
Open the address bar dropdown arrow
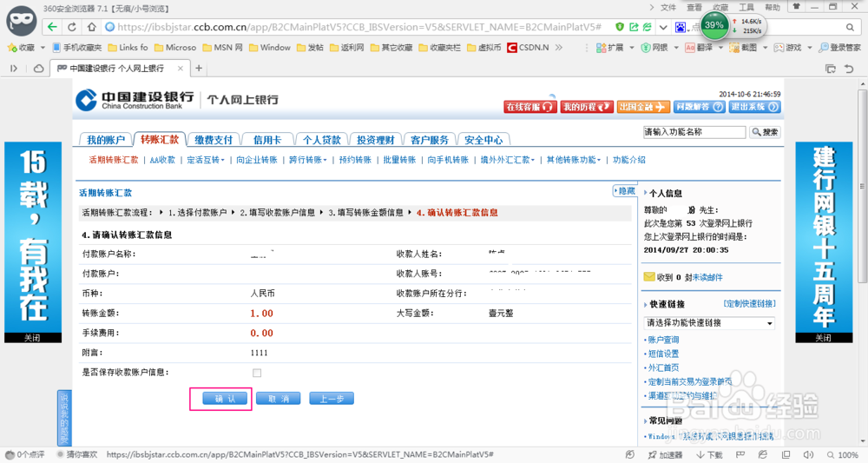tap(662, 27)
